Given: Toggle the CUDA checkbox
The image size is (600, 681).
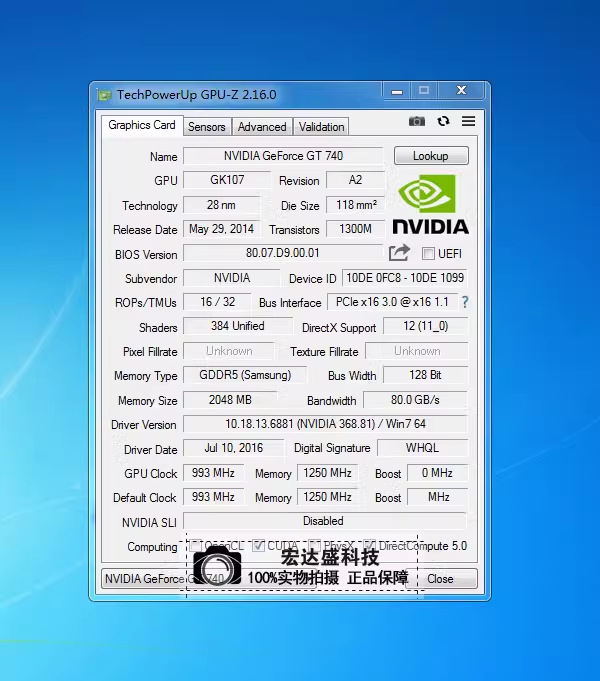Looking at the screenshot, I should click(x=258, y=545).
